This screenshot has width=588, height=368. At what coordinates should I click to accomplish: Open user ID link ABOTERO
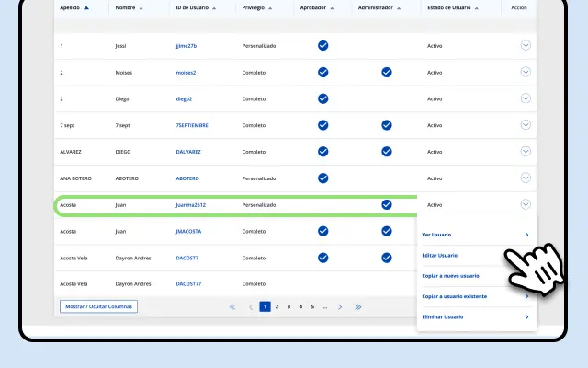point(187,178)
